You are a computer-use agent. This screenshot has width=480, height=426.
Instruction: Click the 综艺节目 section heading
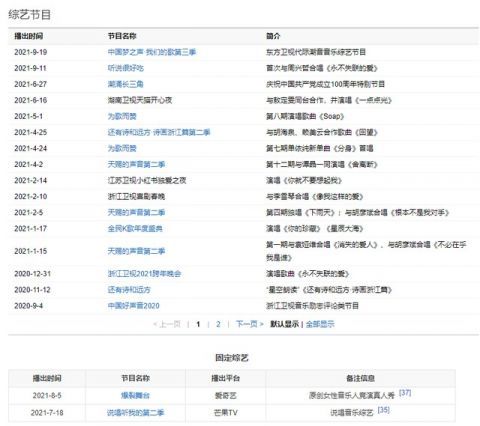29,15
